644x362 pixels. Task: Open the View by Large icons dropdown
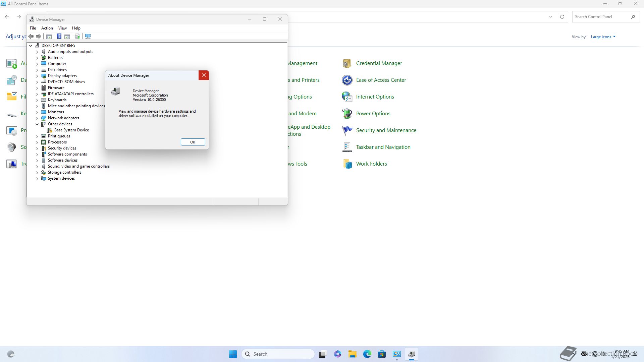pyautogui.click(x=603, y=37)
